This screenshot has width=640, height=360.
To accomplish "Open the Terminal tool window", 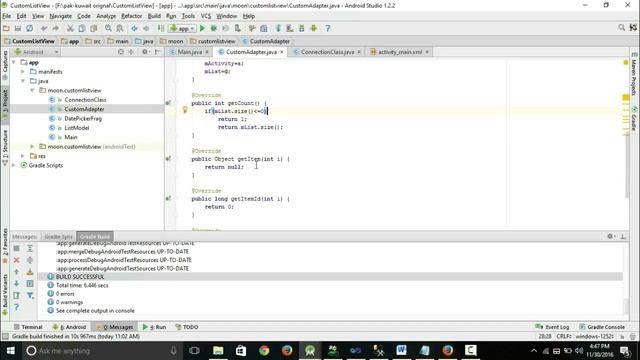I will 28,327.
